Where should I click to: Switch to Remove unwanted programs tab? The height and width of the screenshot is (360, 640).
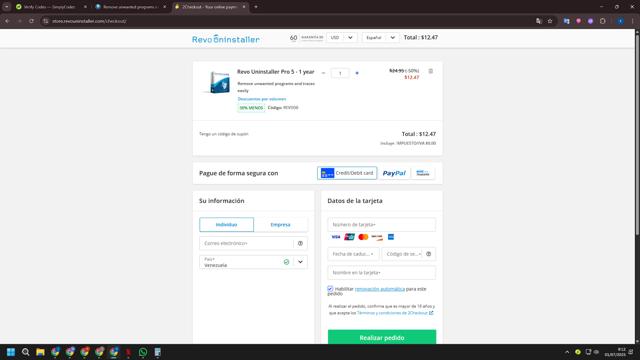pyautogui.click(x=131, y=7)
